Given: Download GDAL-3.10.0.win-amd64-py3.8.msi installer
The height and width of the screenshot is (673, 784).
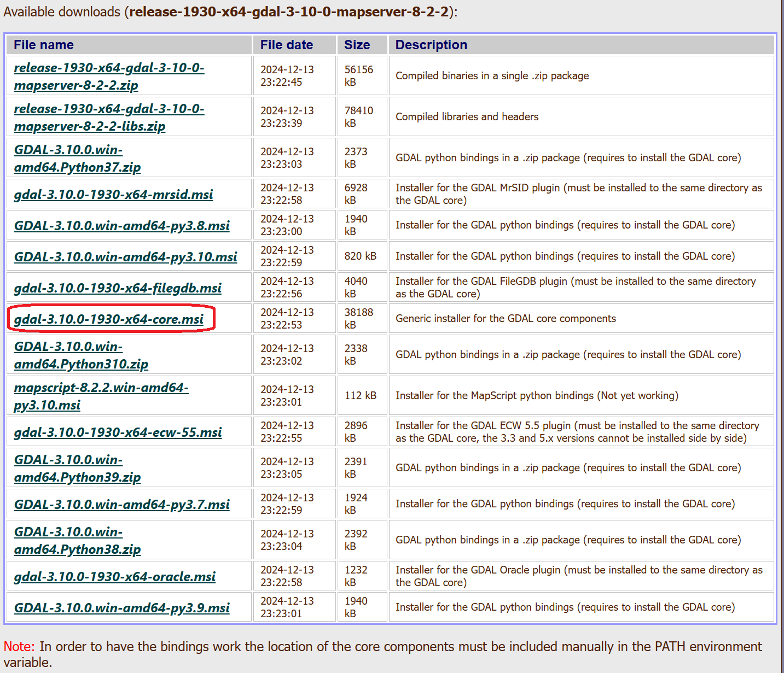Looking at the screenshot, I should coord(121,226).
